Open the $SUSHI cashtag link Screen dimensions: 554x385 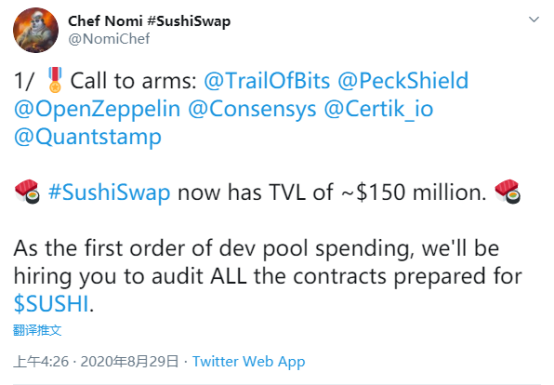pyautogui.click(x=51, y=304)
